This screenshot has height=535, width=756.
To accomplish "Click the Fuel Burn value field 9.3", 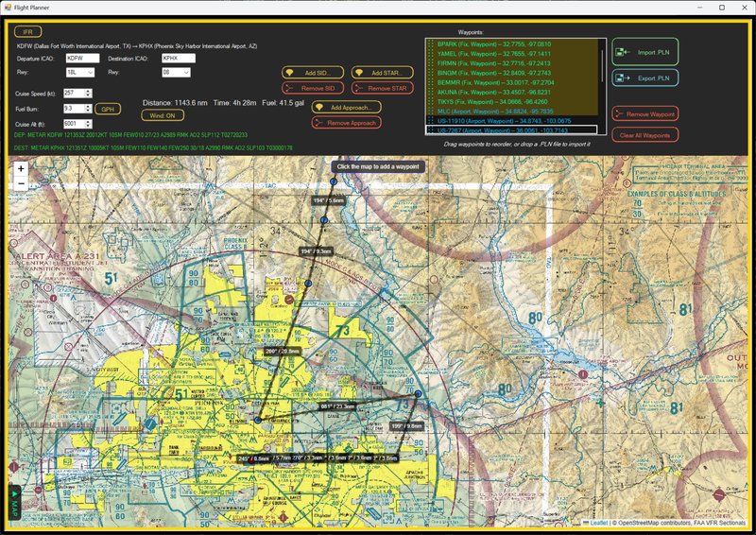I will coord(75,109).
